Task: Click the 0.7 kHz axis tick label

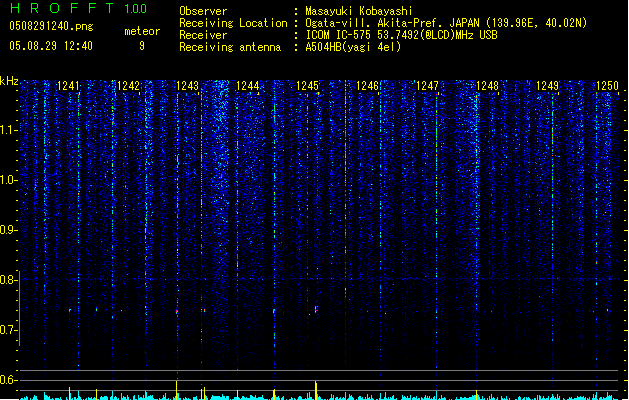Action: [x=9, y=330]
